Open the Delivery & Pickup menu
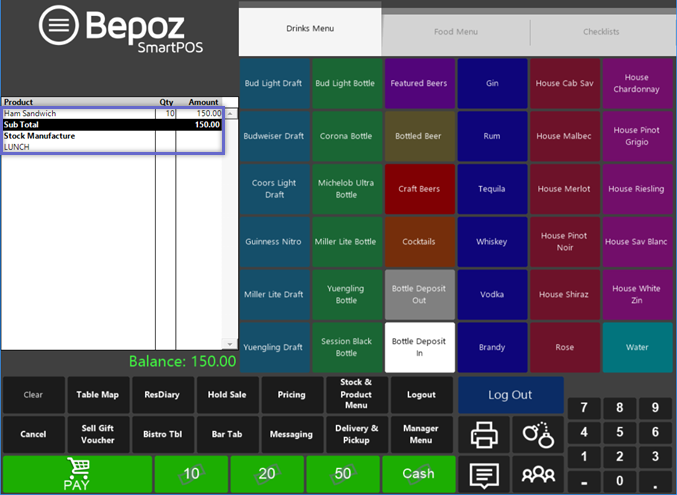 tap(356, 435)
